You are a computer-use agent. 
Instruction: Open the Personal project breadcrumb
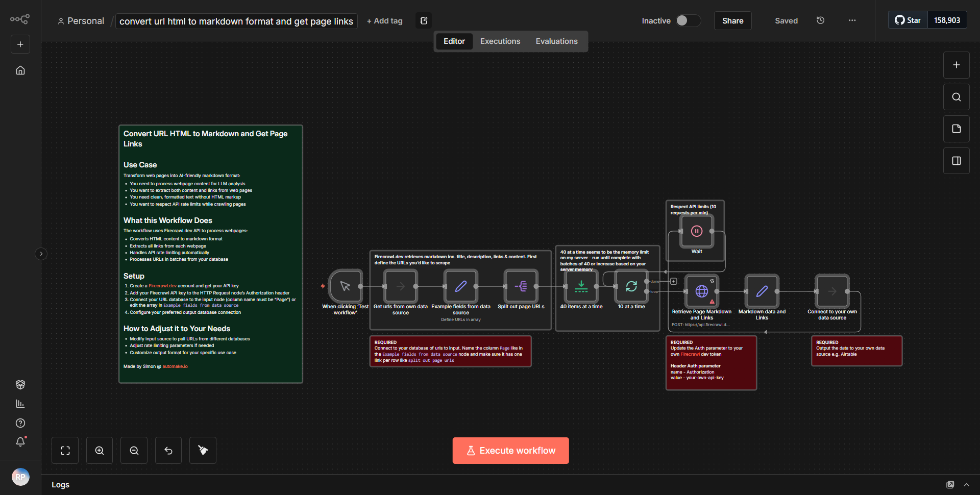(81, 21)
